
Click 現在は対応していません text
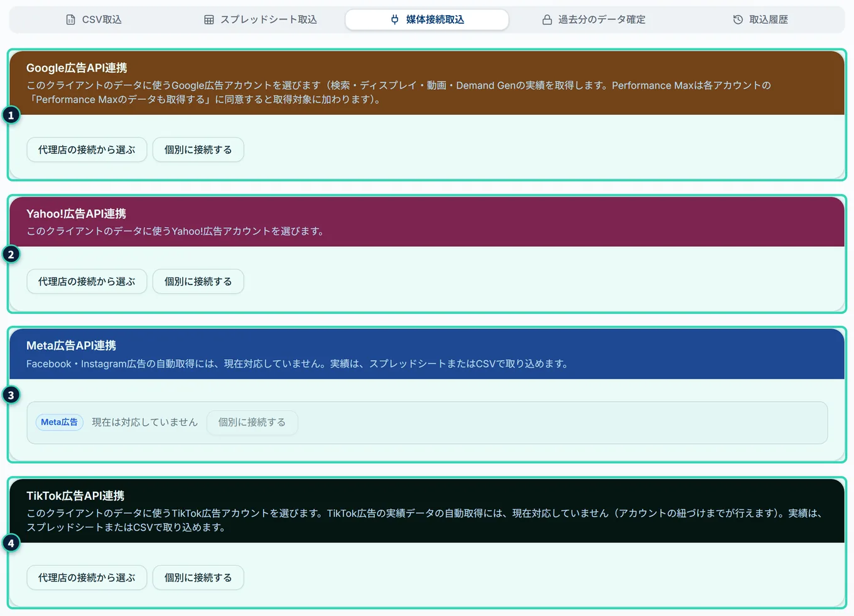145,422
